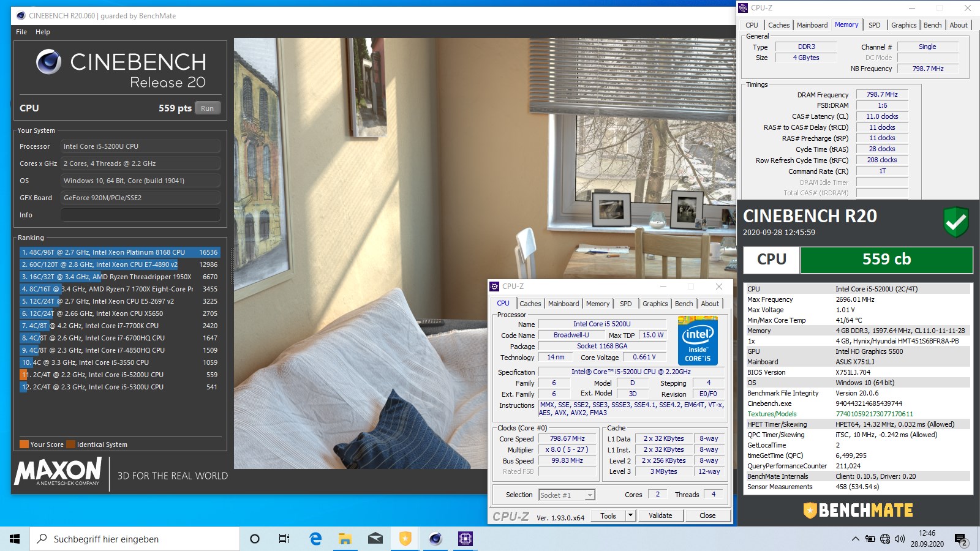
Task: Open Cortana circle icon in taskbar
Action: coord(255,539)
